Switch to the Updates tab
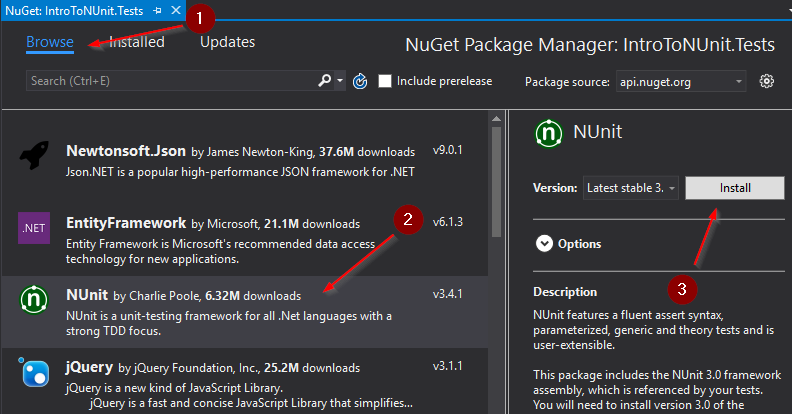 click(x=228, y=42)
